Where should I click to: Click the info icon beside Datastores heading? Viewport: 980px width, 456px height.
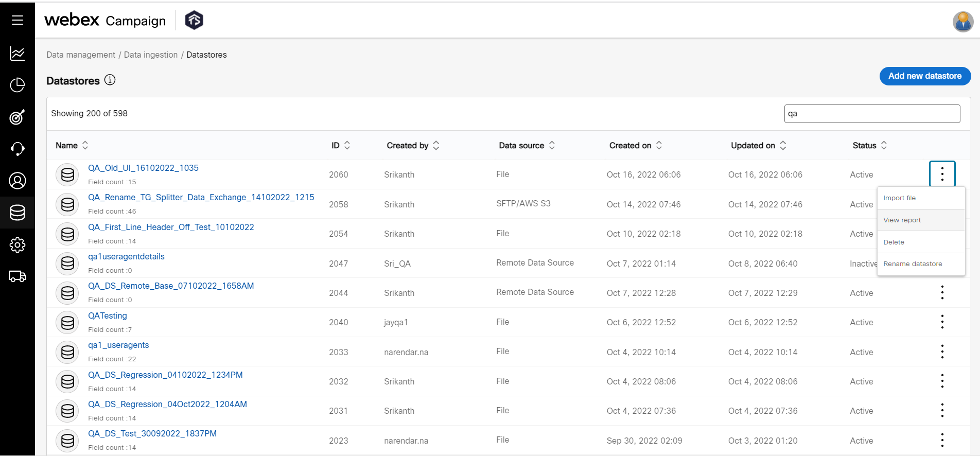point(110,80)
